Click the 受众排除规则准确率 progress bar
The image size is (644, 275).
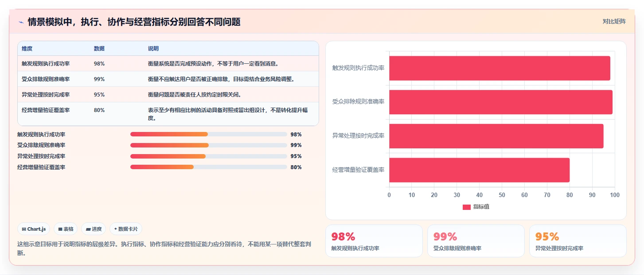(209, 145)
